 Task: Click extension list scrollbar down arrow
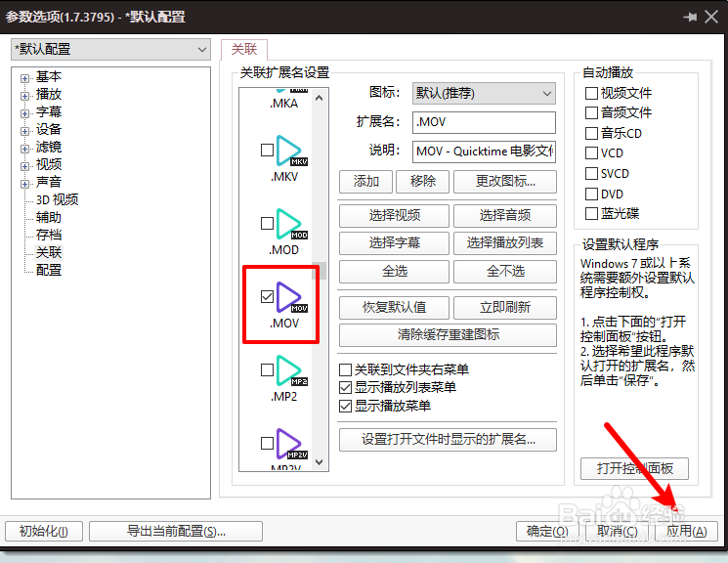click(x=319, y=462)
